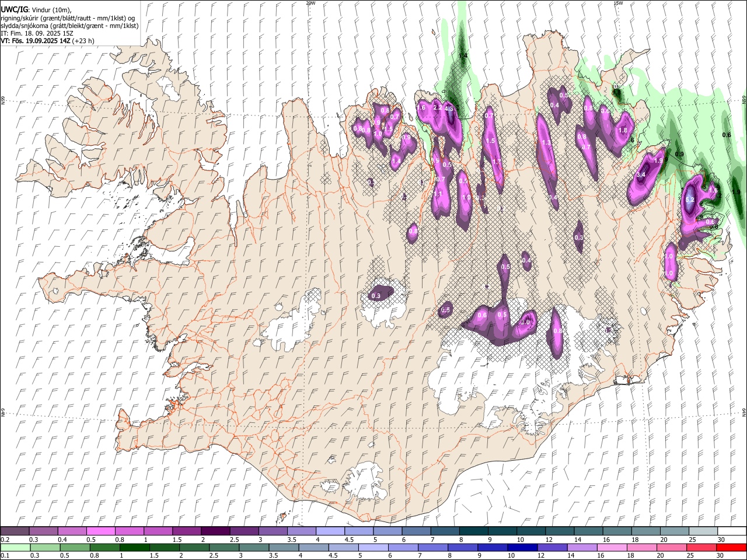Click the 'UWC/IG: Vindur (10m),' title text
This screenshot has width=747, height=560.
(x=36, y=10)
